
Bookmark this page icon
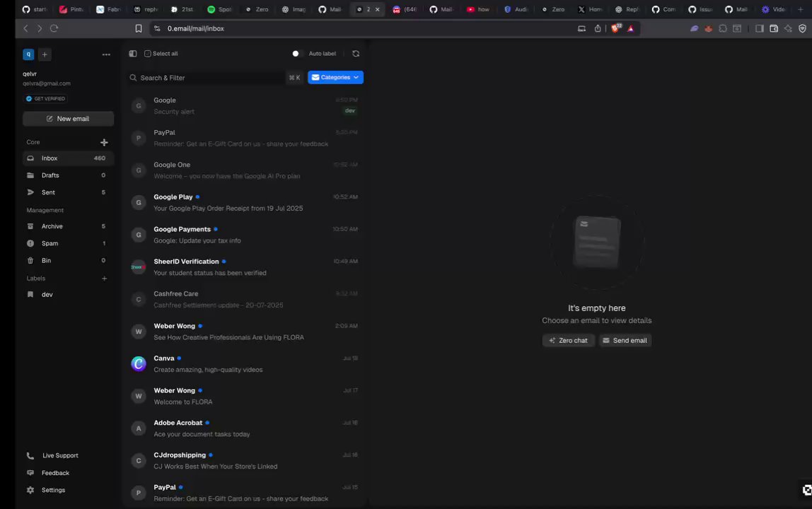point(138,28)
